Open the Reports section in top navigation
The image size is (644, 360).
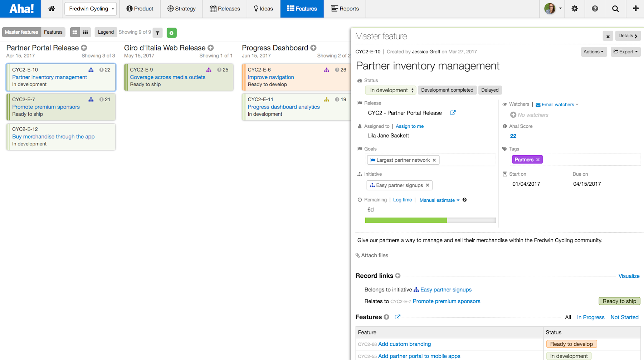click(345, 9)
